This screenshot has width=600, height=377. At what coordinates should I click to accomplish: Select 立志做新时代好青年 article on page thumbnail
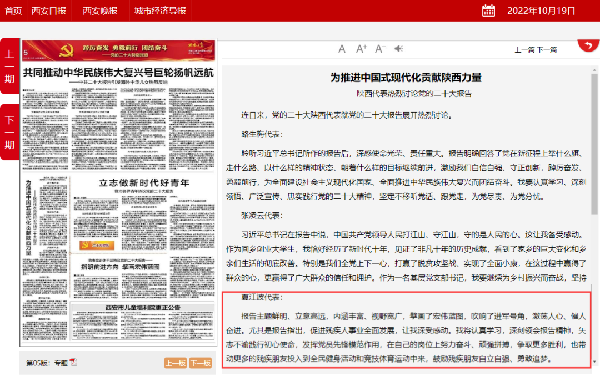tap(144, 183)
